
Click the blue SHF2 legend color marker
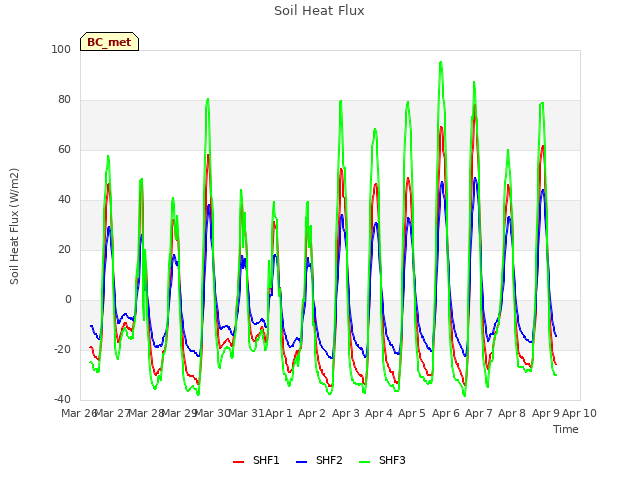pyautogui.click(x=301, y=462)
